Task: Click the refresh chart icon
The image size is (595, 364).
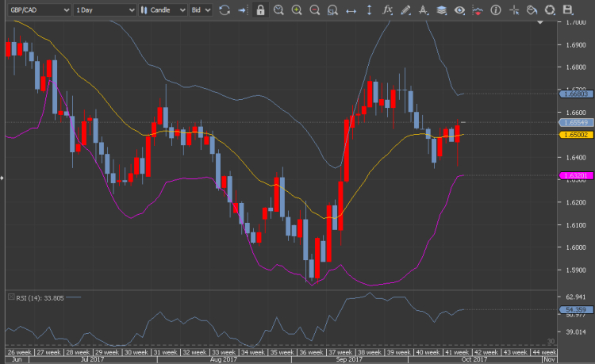Action: (225, 10)
